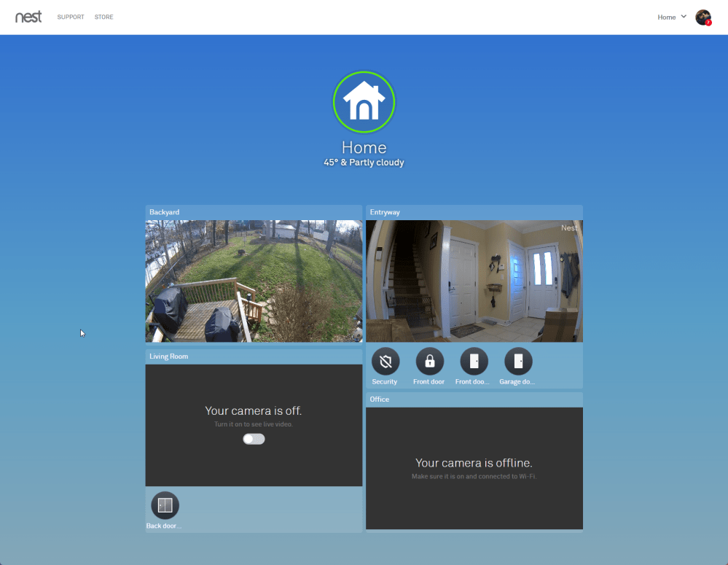
Task: Open the Back door sliding door icon
Action: tap(165, 505)
